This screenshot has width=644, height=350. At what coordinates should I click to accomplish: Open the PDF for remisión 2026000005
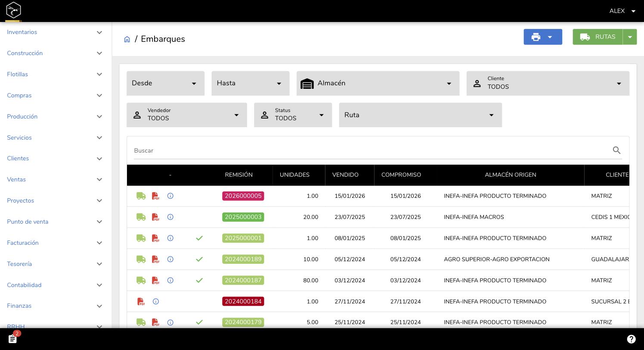coord(156,196)
